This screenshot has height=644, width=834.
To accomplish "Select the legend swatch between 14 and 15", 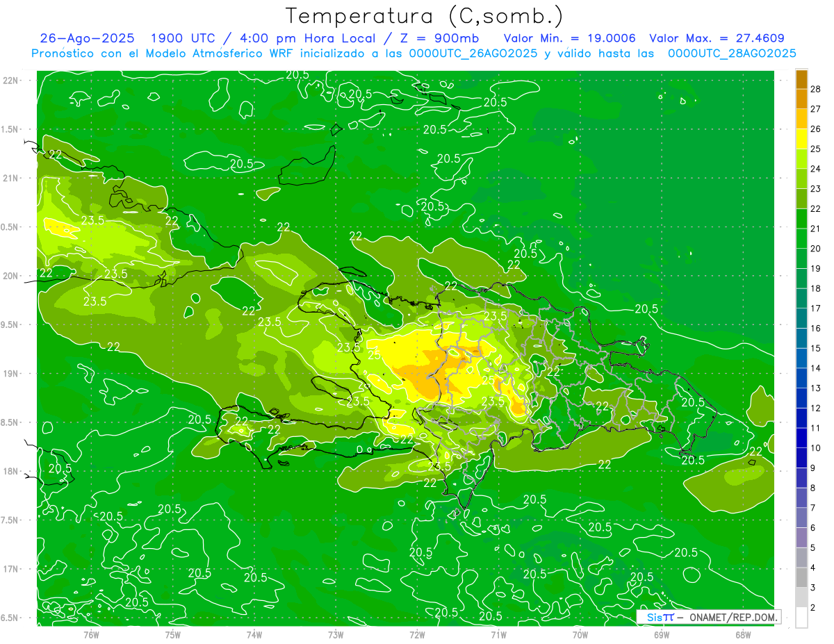I will tap(801, 358).
